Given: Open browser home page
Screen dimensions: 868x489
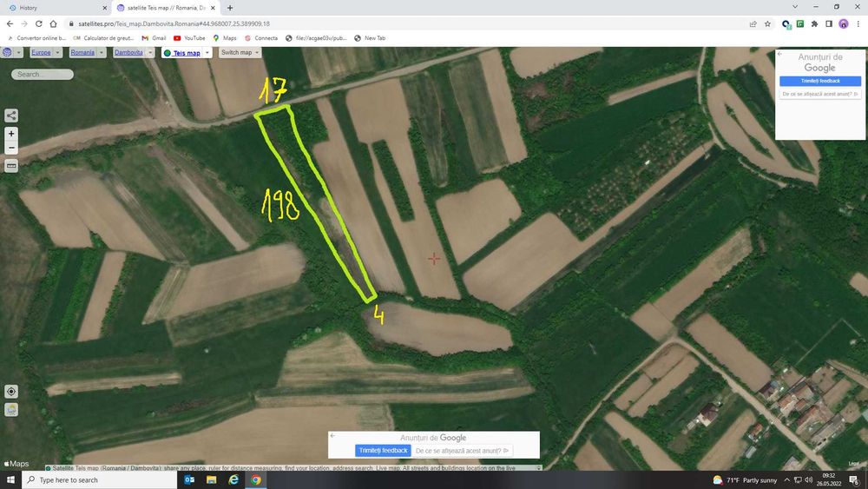Looking at the screenshot, I should (x=53, y=23).
